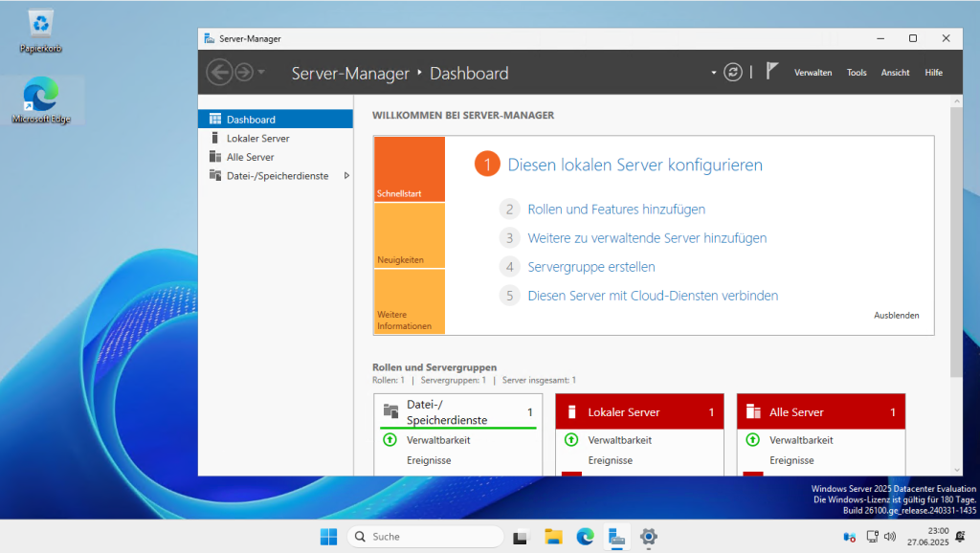
Task: Click the dashboard vertical scrollbar thumb
Action: 956,242
